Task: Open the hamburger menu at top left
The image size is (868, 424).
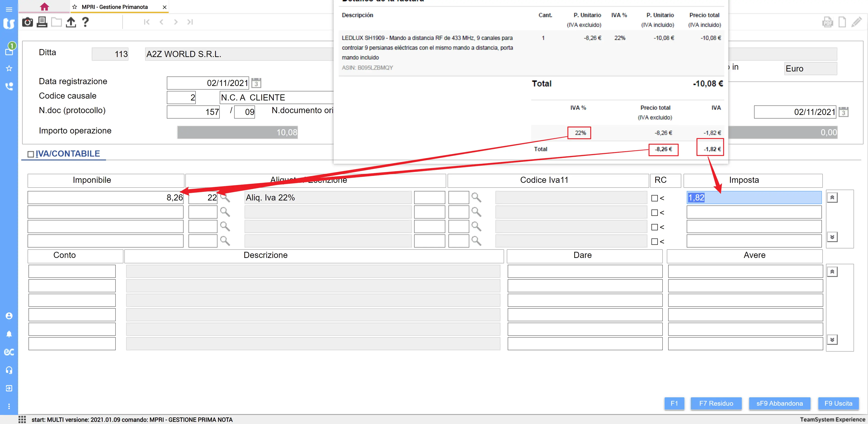Action: pyautogui.click(x=9, y=10)
